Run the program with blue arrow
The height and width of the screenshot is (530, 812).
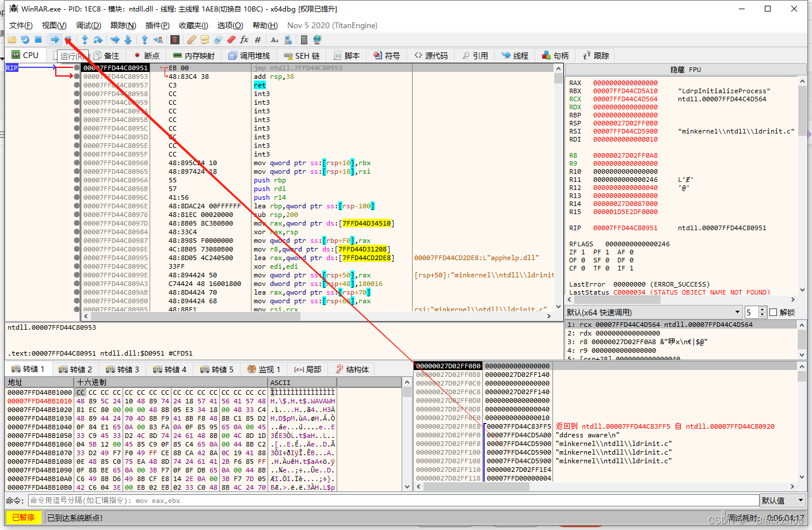tap(55, 40)
